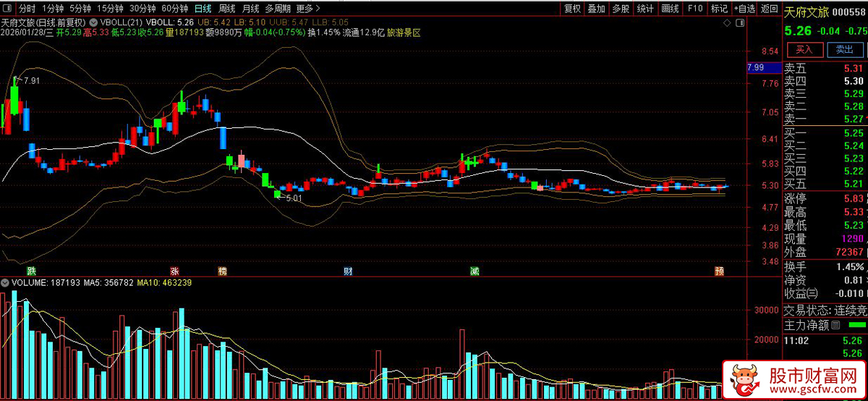Click the 标记 mark toolbar button
This screenshot has width=868, height=401.
719,9
